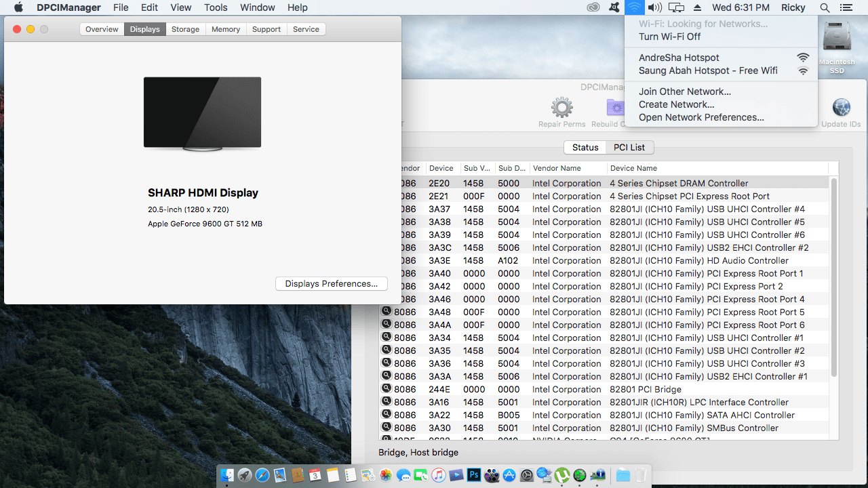
Task: Switch to PCI List tab in DPCIManager
Action: 629,147
